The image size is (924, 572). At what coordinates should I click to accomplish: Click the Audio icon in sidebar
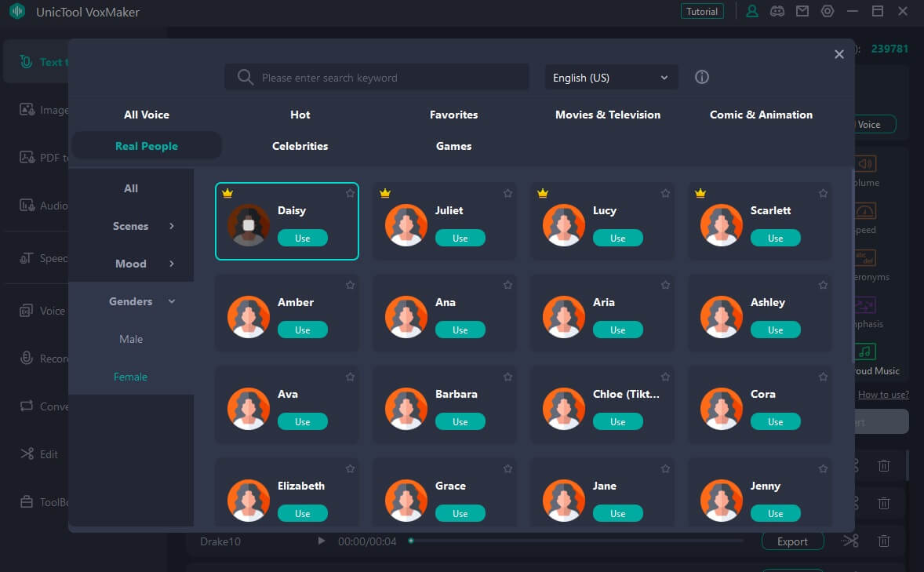(x=27, y=206)
